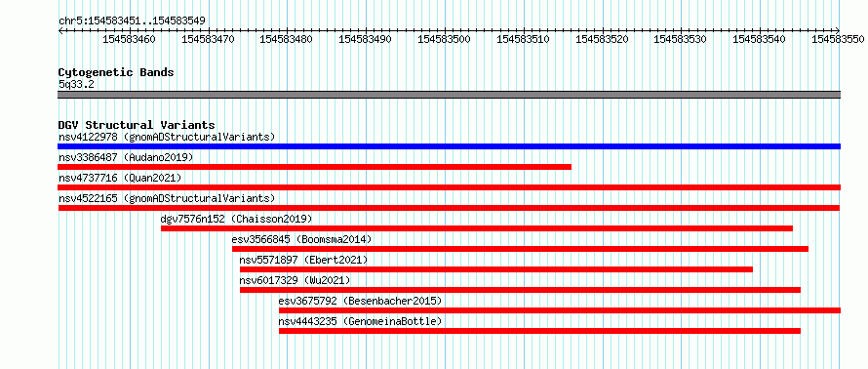The width and height of the screenshot is (868, 369).
Task: Click the gray 5q33.2 cytogenetic band bar
Action: coord(449,95)
